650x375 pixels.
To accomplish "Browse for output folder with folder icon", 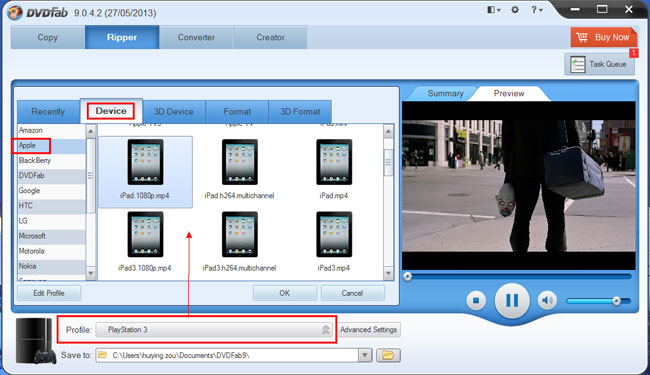I will tap(388, 355).
